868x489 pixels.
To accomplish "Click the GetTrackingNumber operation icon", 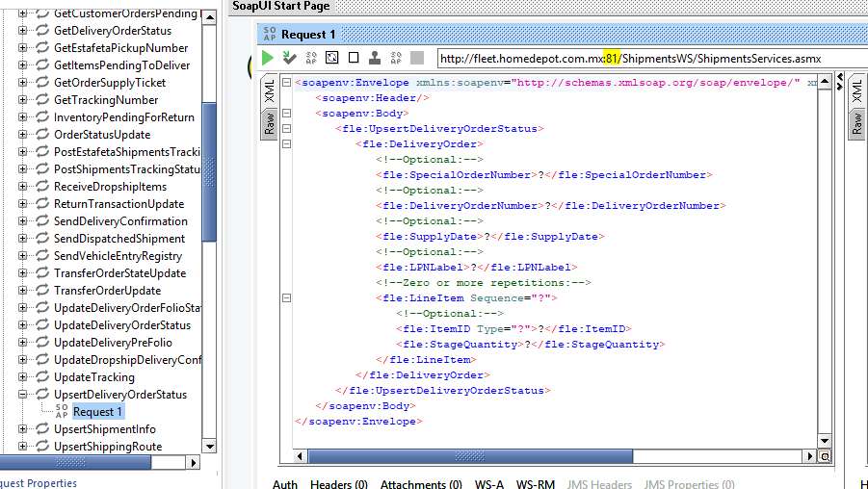I will click(42, 99).
